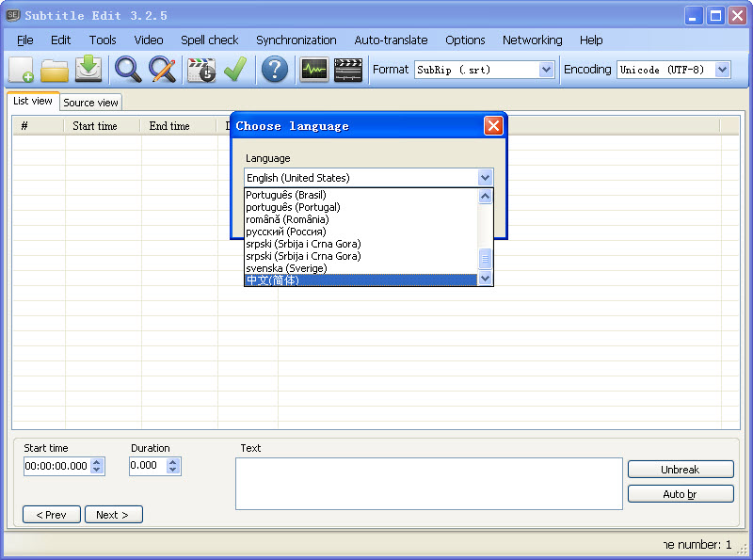Viewport: 753px width, 560px height.
Task: Select română (România) language entry
Action: (x=361, y=219)
